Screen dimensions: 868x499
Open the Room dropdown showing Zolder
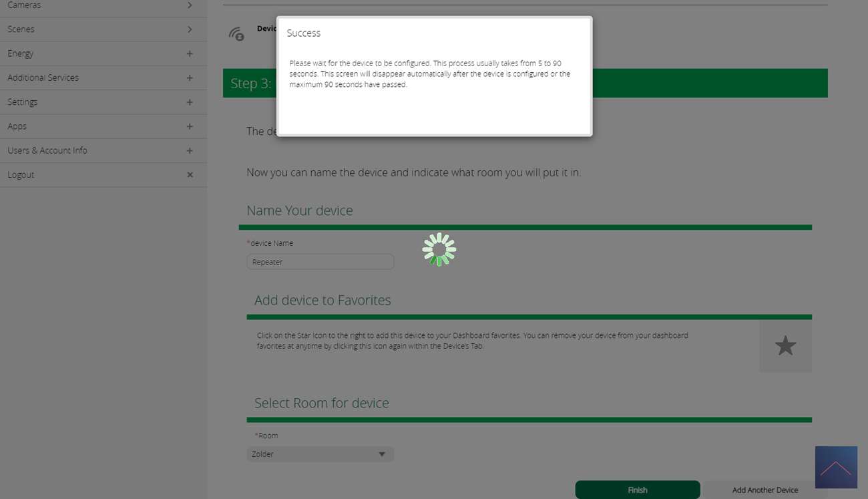[320, 454]
